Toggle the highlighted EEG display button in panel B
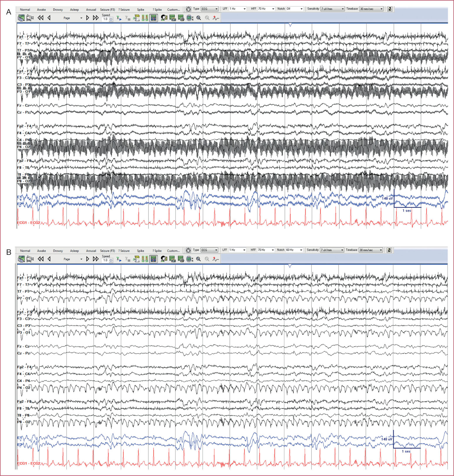Screen dimensions: 454x476 pyautogui.click(x=153, y=259)
